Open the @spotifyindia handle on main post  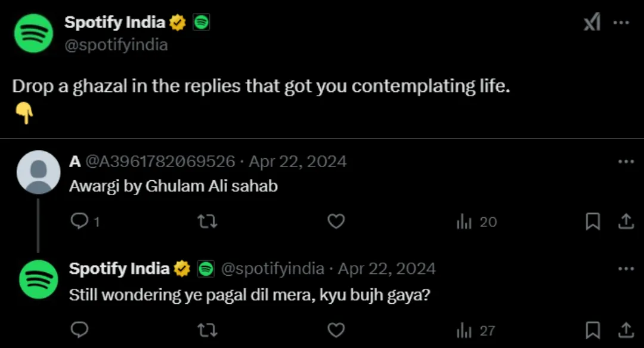click(116, 45)
